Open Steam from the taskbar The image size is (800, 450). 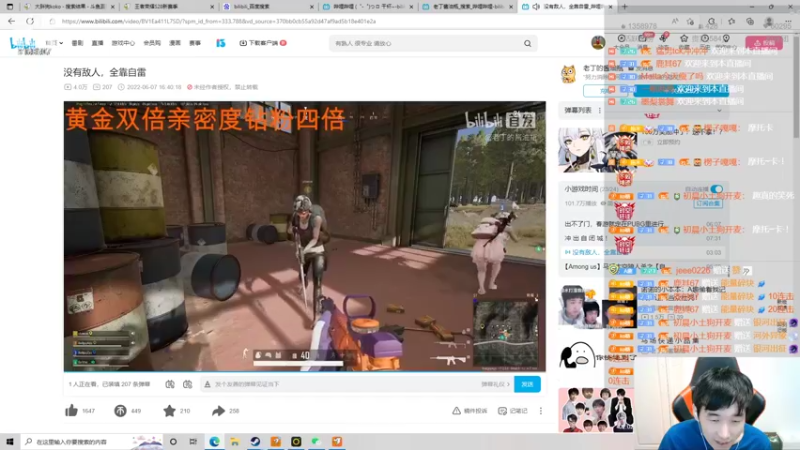pyautogui.click(x=255, y=441)
